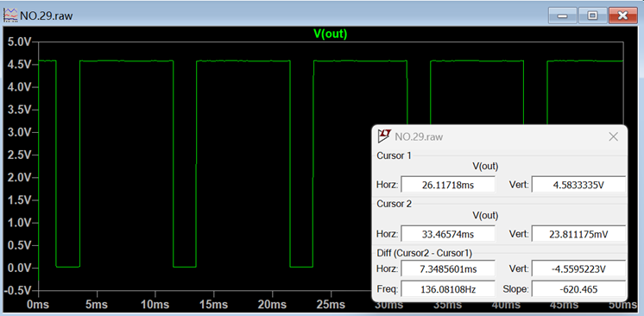Viewport: 644px width, 316px height.
Task: Click the 5ms time axis label
Action: click(97, 305)
